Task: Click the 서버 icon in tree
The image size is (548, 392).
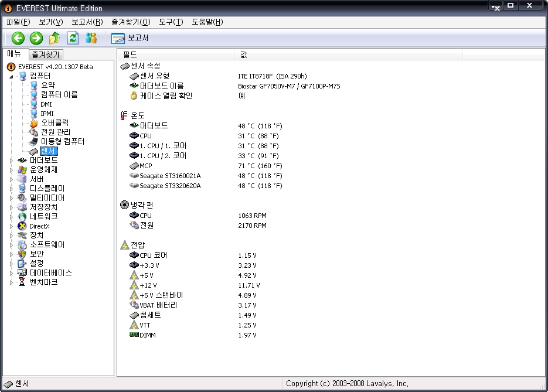Action: (22, 179)
